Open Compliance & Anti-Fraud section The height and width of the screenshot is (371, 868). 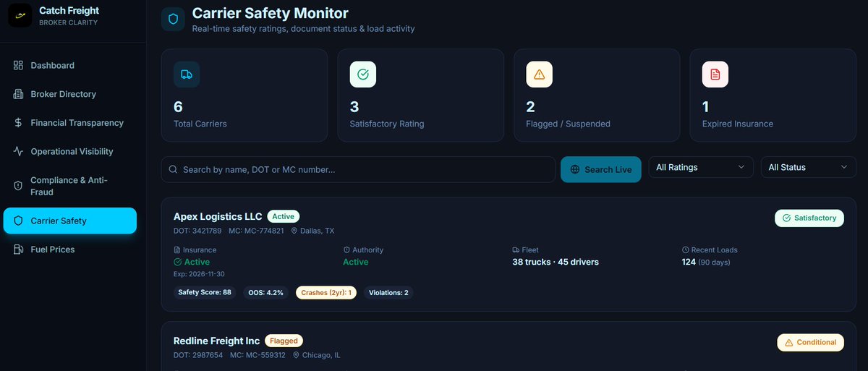point(69,186)
